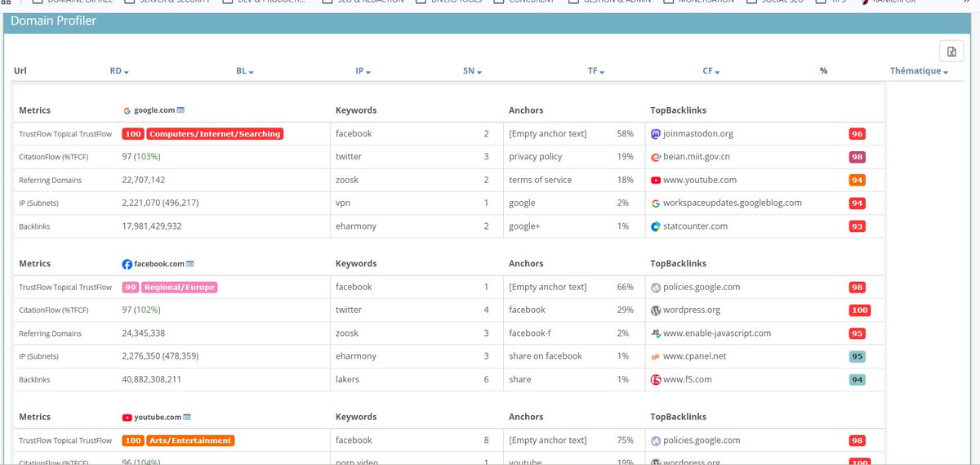Click the % column header

point(824,71)
